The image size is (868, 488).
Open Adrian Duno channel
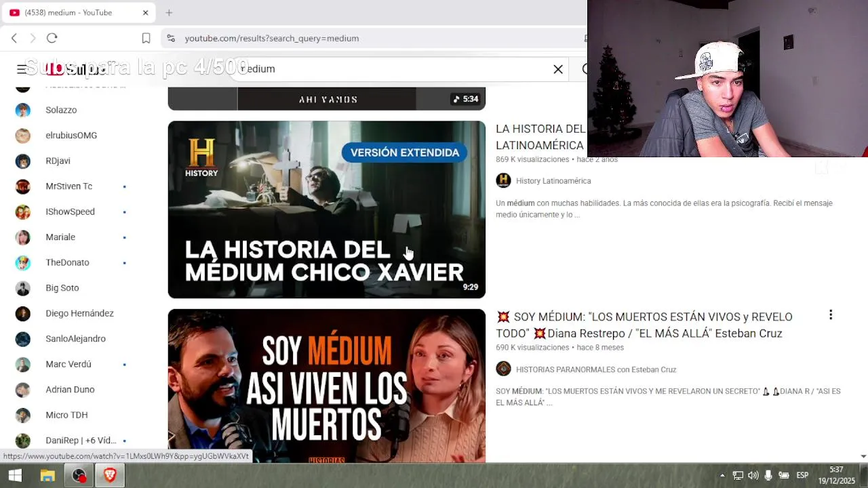pos(71,390)
